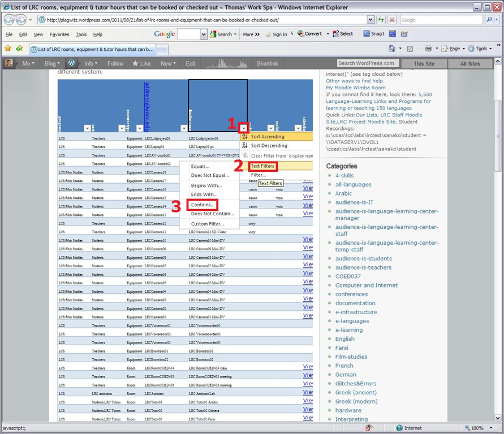Open the audience-is-students category link
The image size is (504, 434).
[x=363, y=258]
